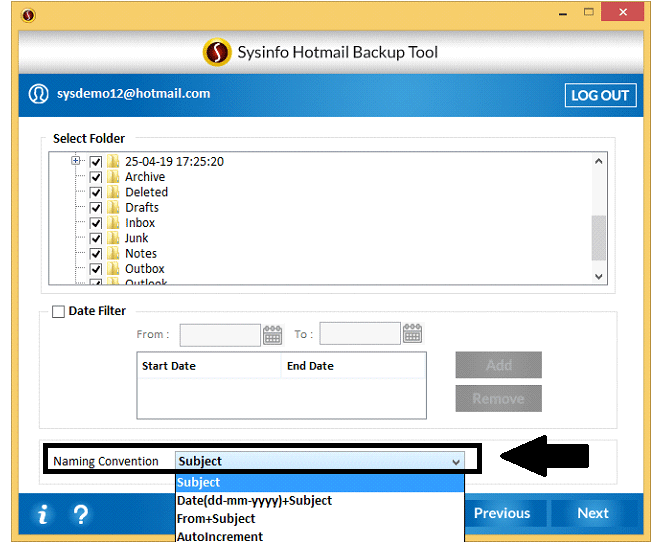Image resolution: width=663 pixels, height=545 pixels.
Task: Proceed with the Next button
Action: point(593,513)
